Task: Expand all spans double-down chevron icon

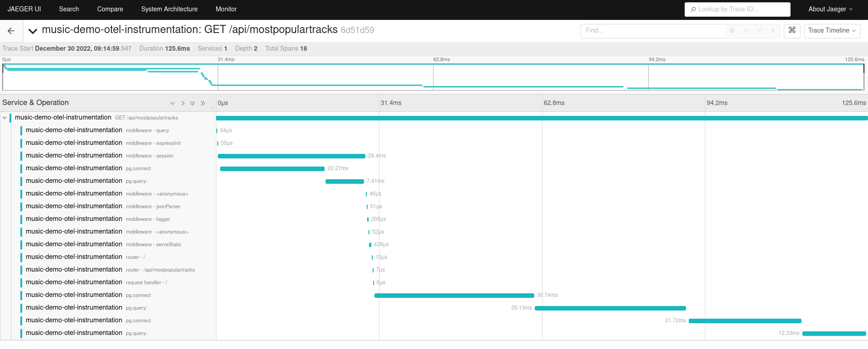Action: [192, 103]
